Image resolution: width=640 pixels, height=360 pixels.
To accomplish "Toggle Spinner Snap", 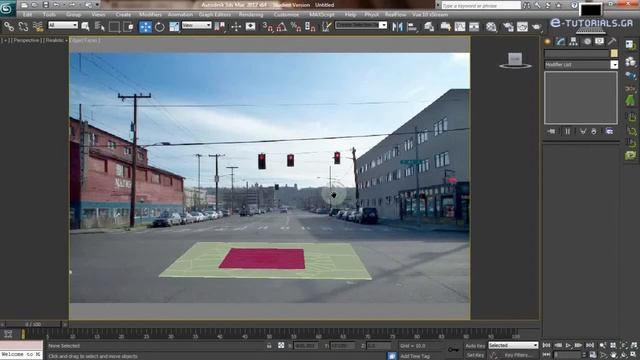I will click(310, 27).
